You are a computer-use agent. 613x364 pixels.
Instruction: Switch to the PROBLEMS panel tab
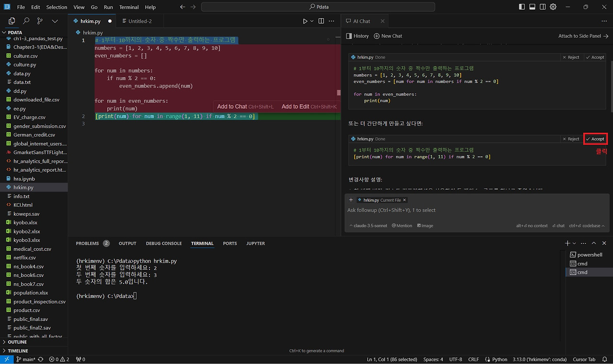92,243
